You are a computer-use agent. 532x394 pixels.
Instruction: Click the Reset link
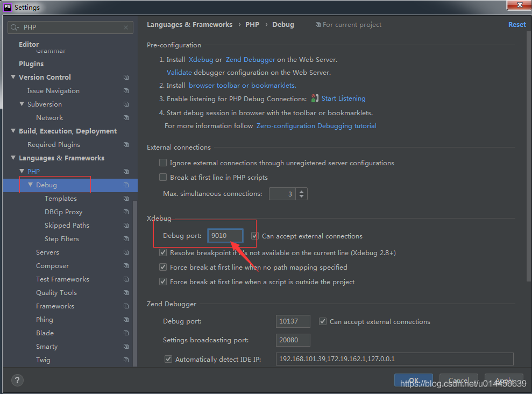coord(517,25)
